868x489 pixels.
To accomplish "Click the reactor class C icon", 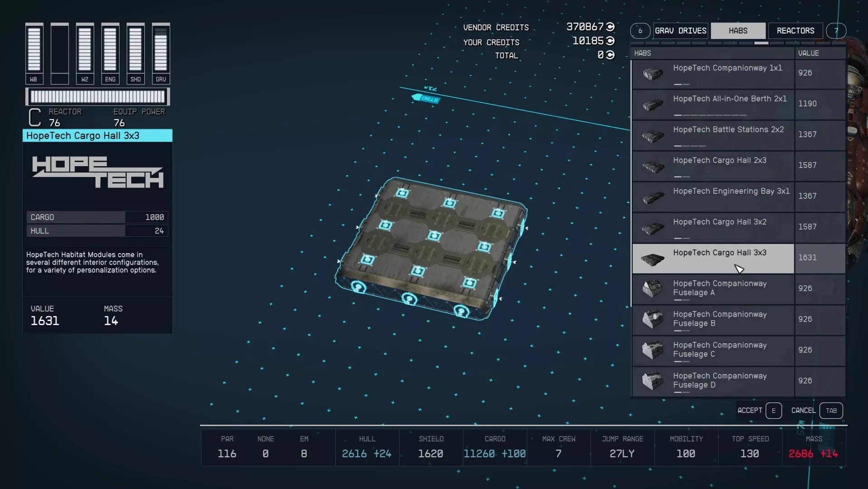I will tap(35, 117).
